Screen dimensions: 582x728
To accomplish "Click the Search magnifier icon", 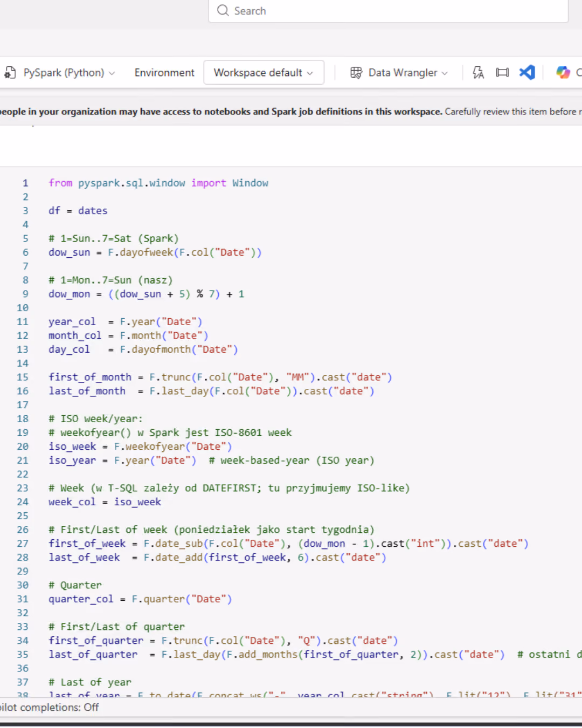I will pos(223,10).
